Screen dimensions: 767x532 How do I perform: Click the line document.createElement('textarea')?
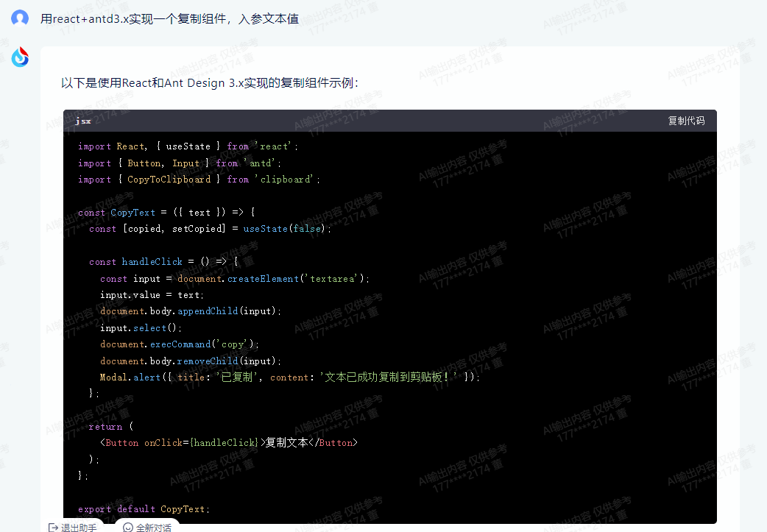pos(235,278)
